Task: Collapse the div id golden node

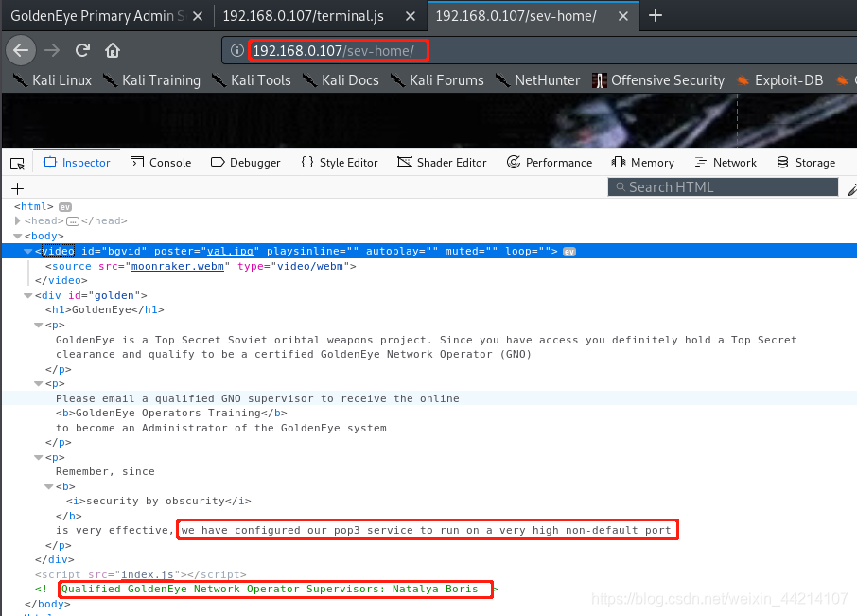Action: (27, 296)
